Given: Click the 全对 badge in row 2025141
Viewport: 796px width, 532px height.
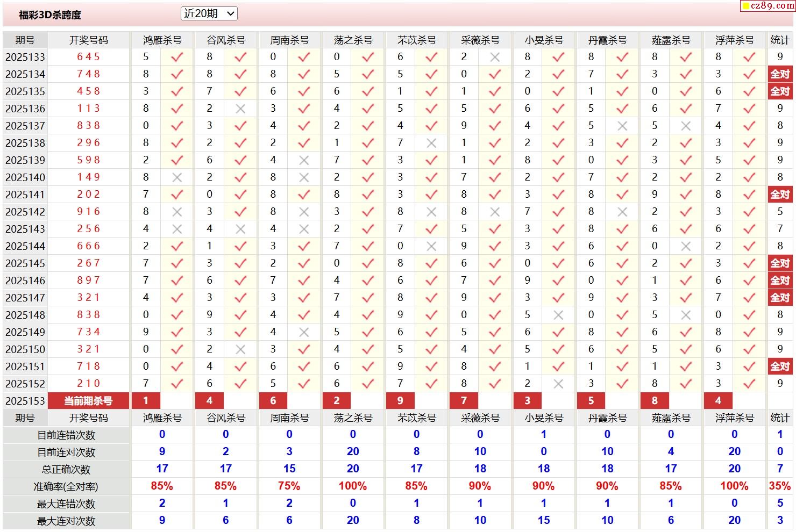Looking at the screenshot, I should [x=780, y=195].
